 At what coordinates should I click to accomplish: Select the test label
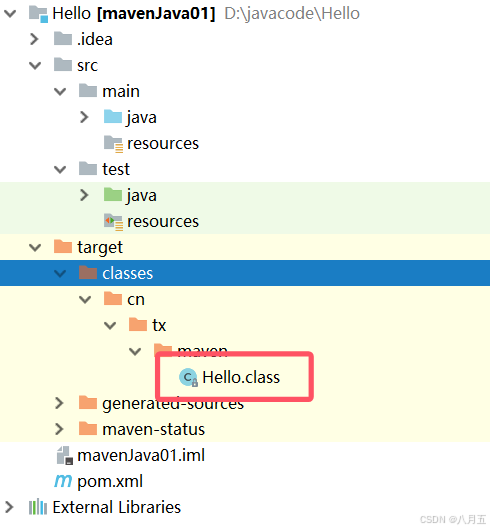[116, 169]
